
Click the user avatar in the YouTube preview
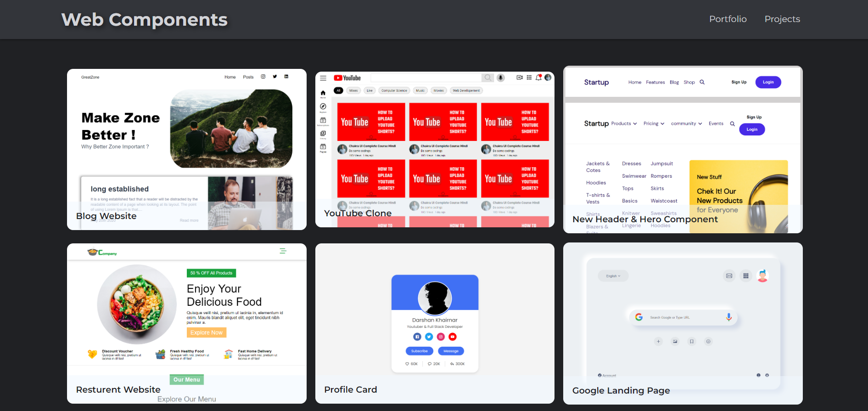(548, 78)
